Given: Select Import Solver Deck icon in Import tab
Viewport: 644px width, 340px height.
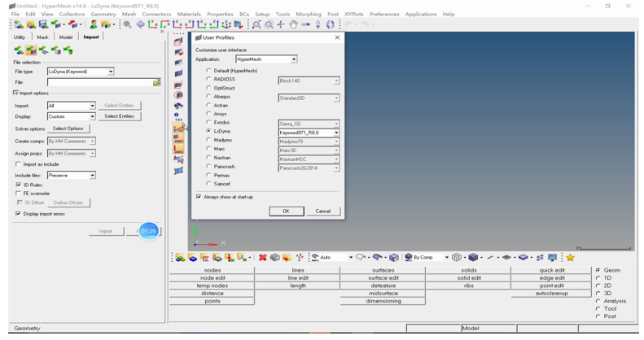Looking at the screenshot, I should coord(31,50).
